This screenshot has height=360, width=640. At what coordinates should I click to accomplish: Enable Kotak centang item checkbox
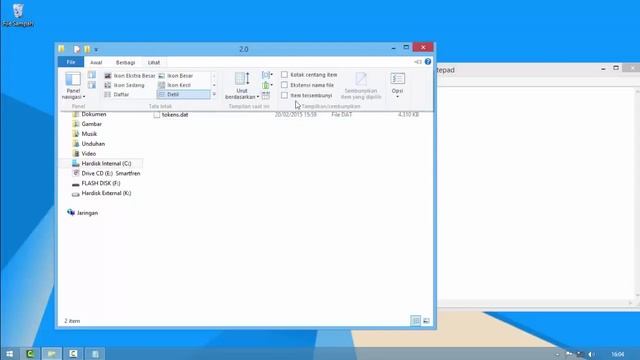[284, 75]
